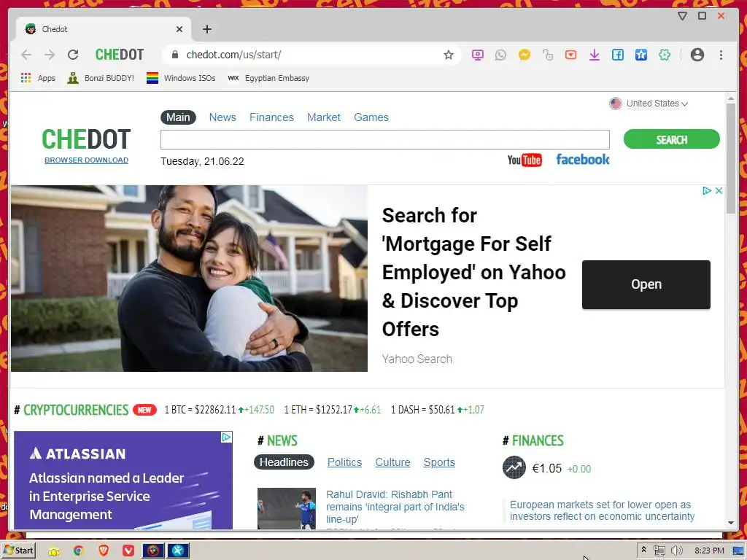747x560 pixels.
Task: Click the green SEARCH button
Action: [671, 139]
